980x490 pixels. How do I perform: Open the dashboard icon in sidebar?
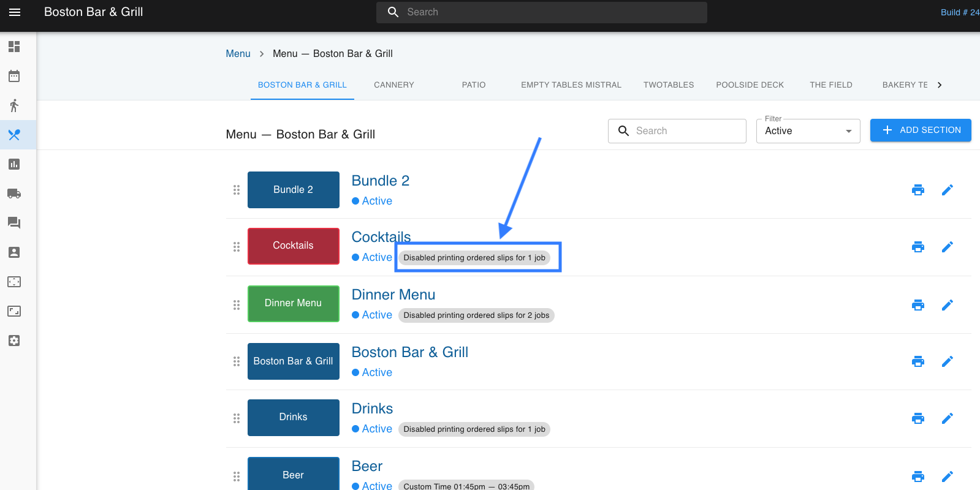pos(14,47)
